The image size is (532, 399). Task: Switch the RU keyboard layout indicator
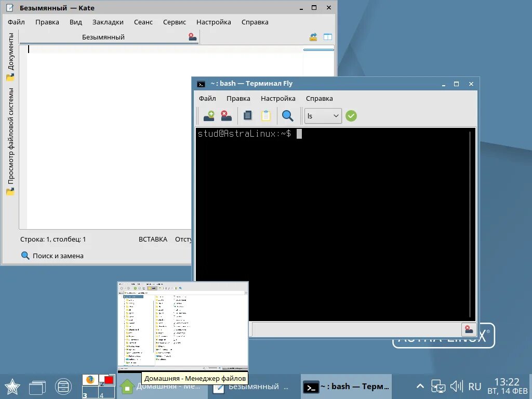475,387
